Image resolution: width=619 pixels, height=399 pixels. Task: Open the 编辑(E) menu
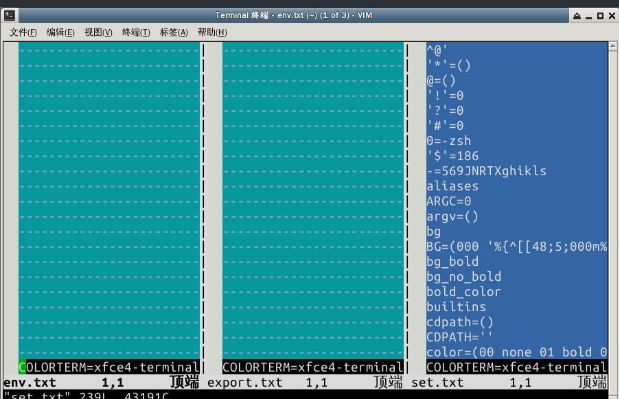click(60, 32)
